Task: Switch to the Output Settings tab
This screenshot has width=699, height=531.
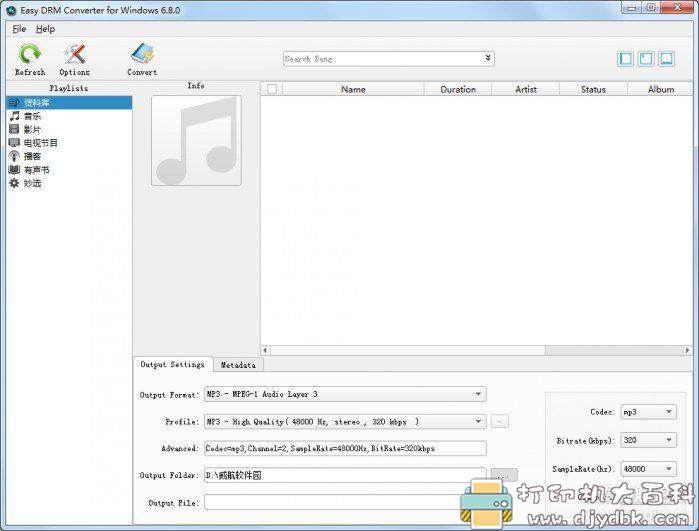Action: point(173,364)
